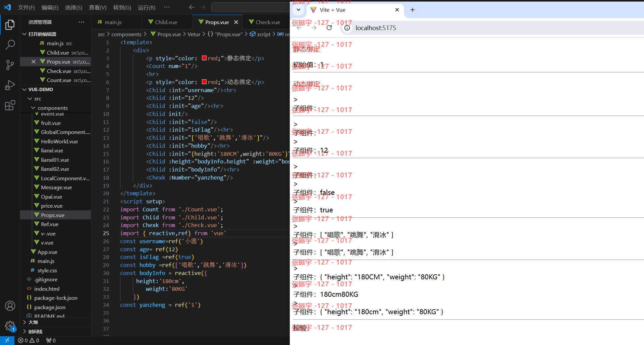This screenshot has height=345, width=644.
Task: Open the 文件(F) menu
Action: coord(26,7)
